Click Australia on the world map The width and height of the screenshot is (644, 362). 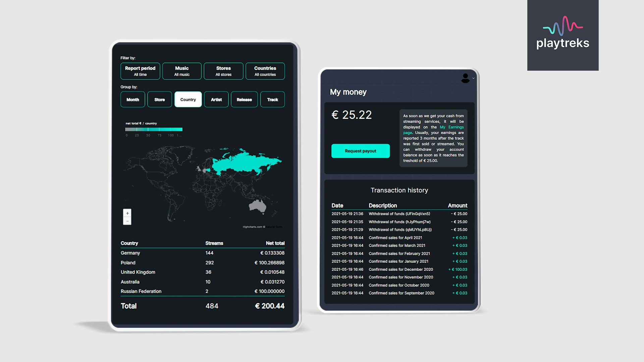click(x=257, y=205)
